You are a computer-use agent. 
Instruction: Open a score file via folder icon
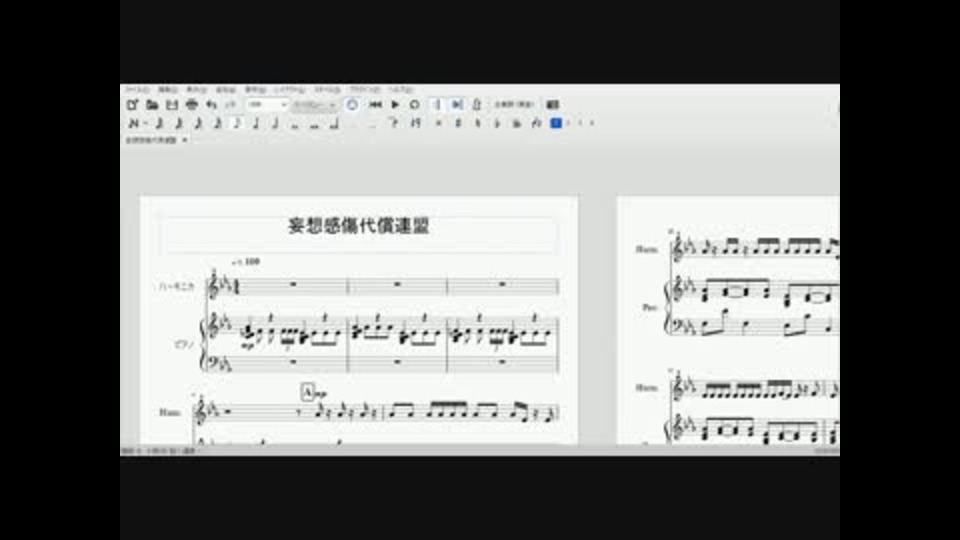point(152,105)
